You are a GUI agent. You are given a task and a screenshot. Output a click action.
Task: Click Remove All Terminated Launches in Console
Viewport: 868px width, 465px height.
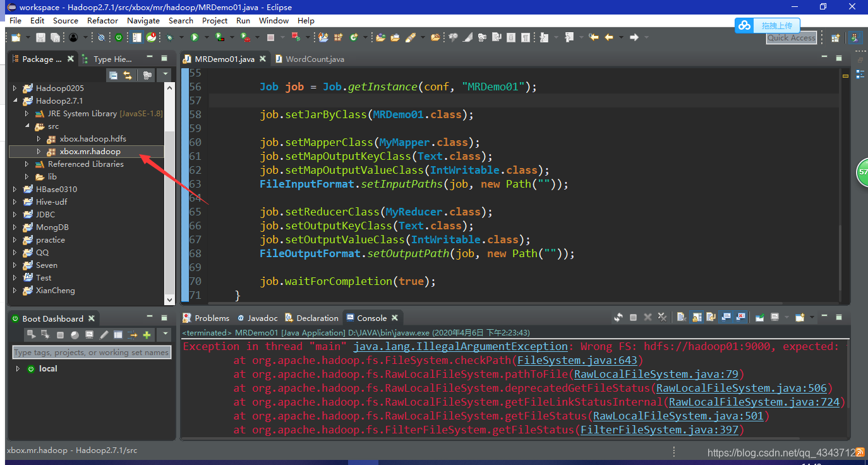point(662,317)
